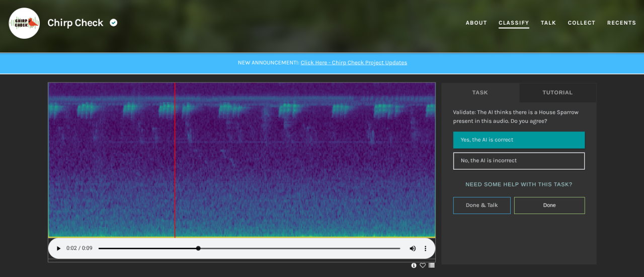Select Yes, the AI is correct

[x=519, y=140]
